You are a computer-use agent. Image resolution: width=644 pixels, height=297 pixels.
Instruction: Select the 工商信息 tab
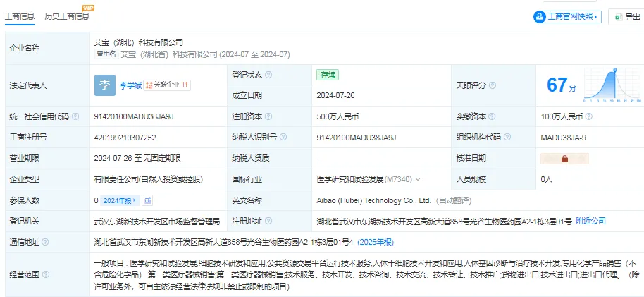point(20,16)
